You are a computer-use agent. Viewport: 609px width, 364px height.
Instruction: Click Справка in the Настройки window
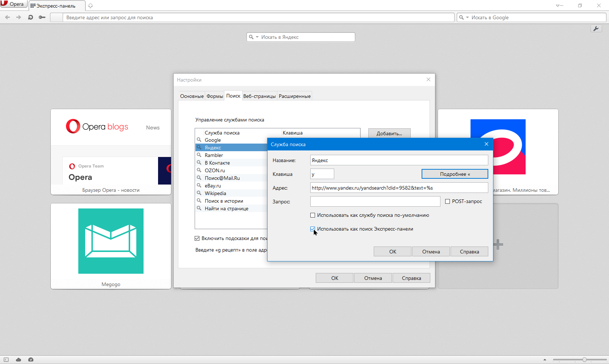[x=411, y=278]
